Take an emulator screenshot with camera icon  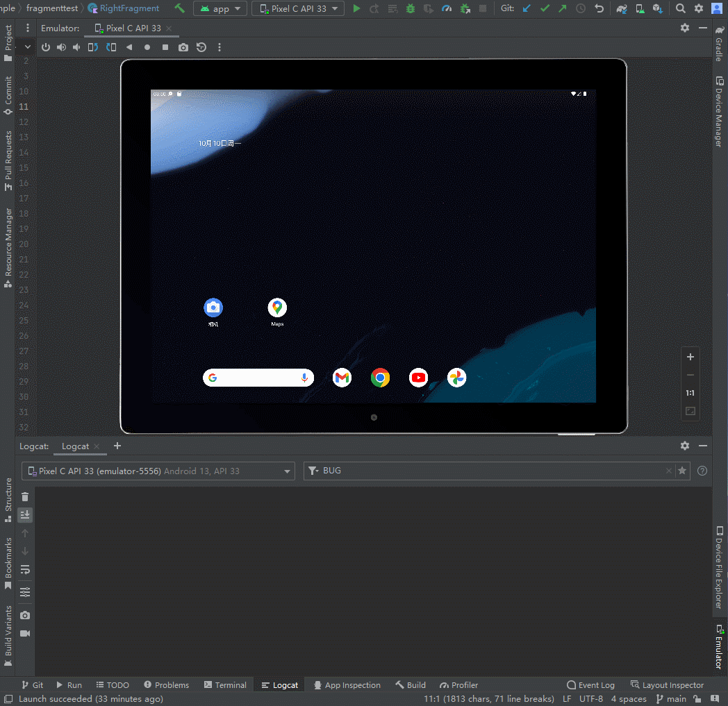pos(183,47)
